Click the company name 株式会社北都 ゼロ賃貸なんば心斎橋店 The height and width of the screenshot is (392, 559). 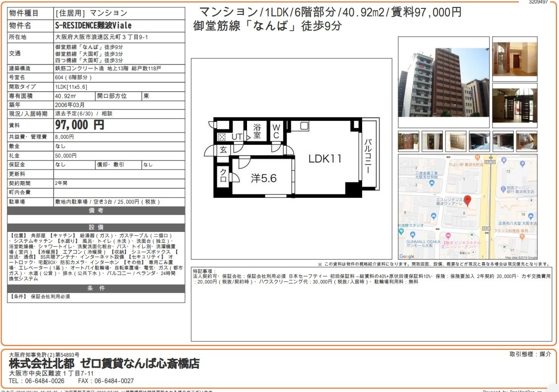tap(104, 364)
